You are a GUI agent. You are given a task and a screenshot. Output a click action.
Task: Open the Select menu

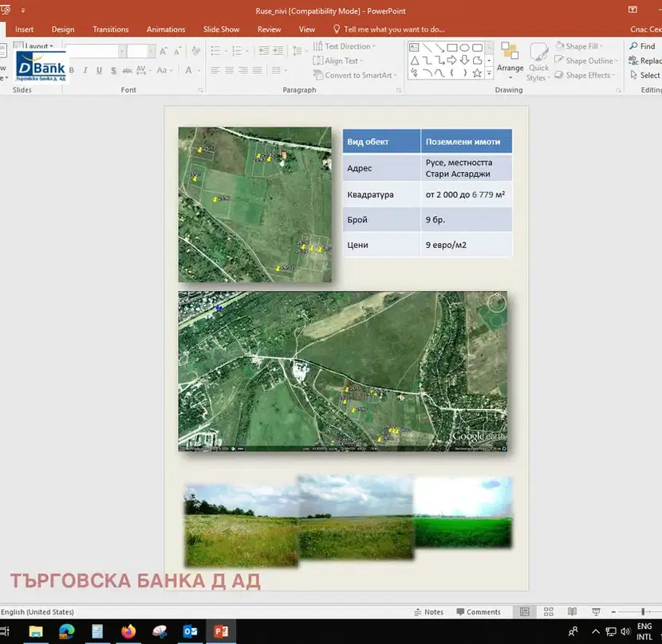(x=644, y=75)
